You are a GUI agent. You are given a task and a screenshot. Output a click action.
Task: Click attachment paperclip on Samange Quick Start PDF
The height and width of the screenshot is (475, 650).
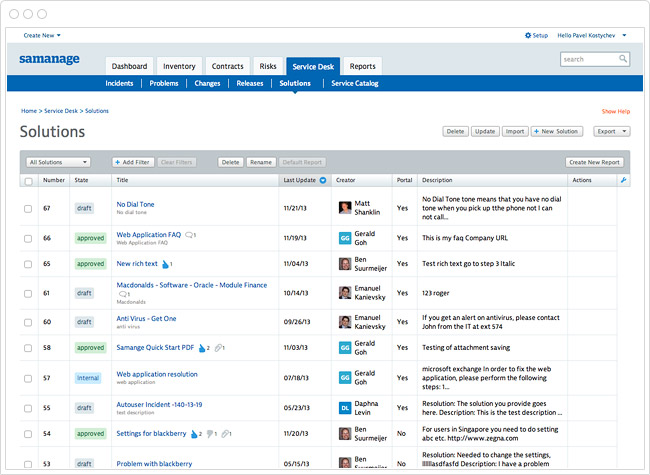click(x=218, y=348)
